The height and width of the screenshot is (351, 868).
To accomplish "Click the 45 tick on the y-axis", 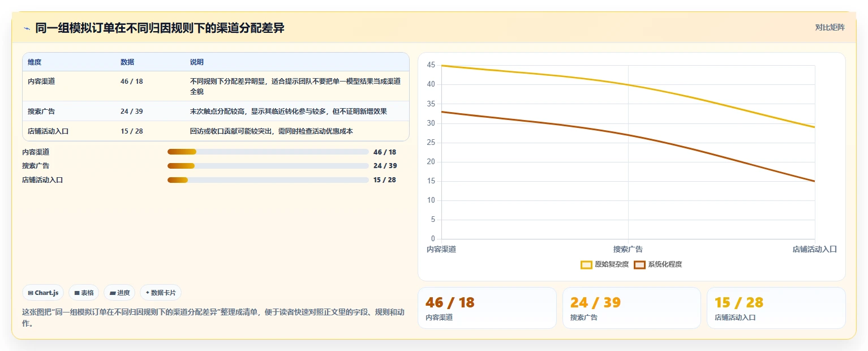I will coord(431,65).
